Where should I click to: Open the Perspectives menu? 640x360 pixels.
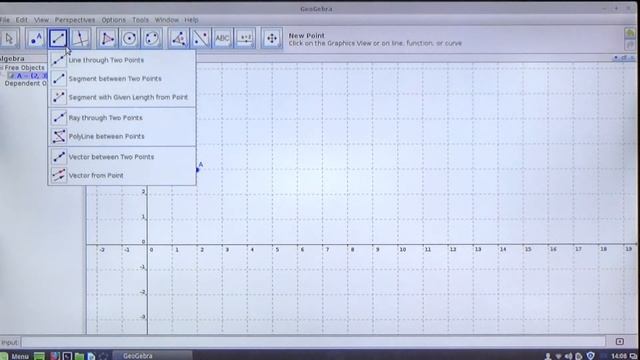[75, 20]
